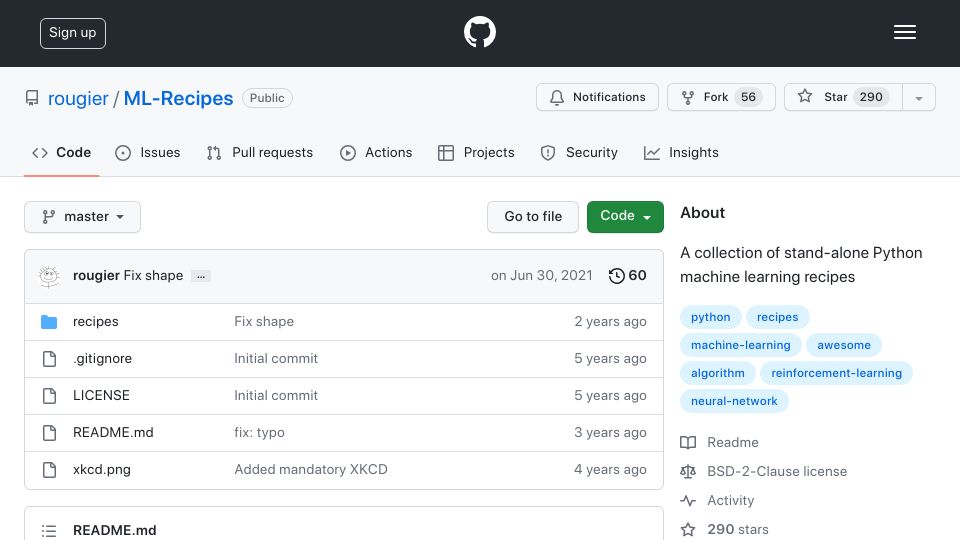Select the neural-network topic tag
Screen dimensions: 960x540
[734, 402]
